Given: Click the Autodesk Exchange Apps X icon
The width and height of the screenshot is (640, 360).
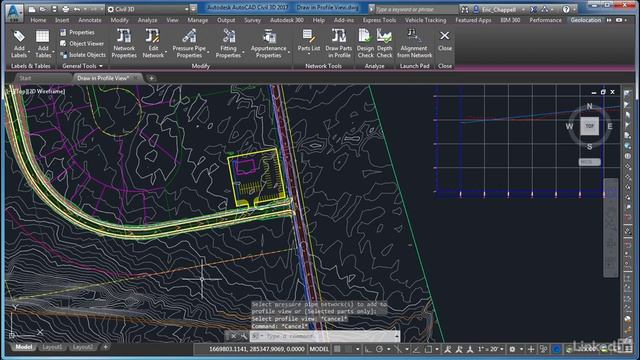Looking at the screenshot, I should tap(534, 9).
